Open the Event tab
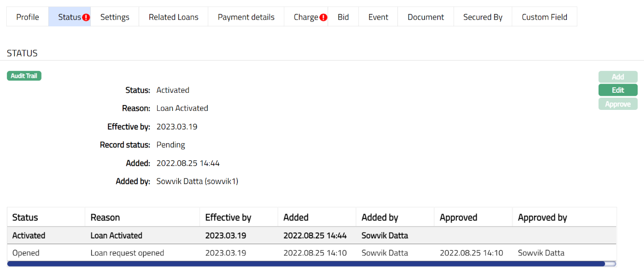644x273 pixels. click(x=378, y=17)
